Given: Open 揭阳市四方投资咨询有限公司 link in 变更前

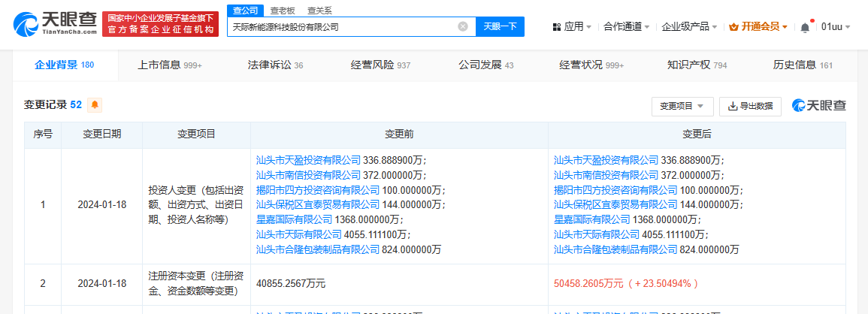Looking at the screenshot, I should tap(318, 190).
